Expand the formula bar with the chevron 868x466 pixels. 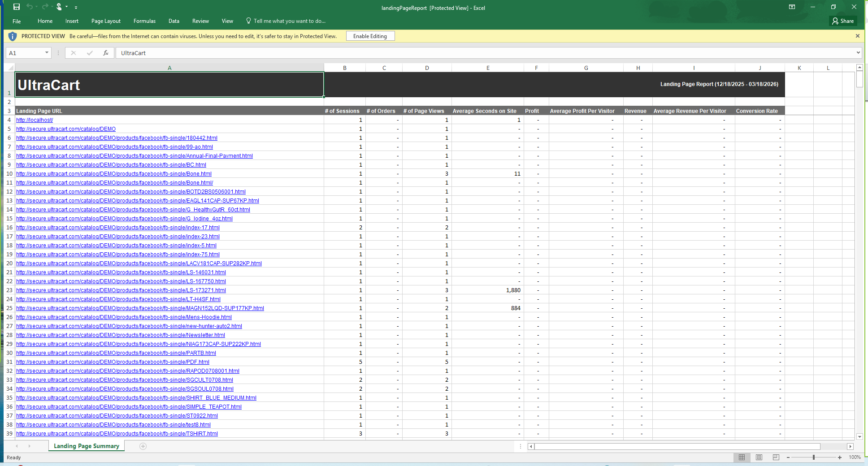pyautogui.click(x=858, y=52)
